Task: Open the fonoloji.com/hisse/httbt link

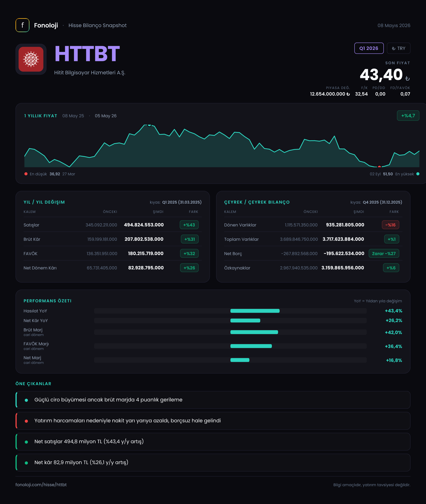Action: coord(41,484)
